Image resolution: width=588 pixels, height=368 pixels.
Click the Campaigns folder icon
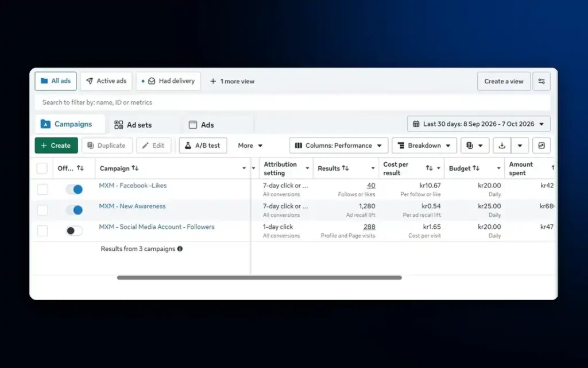45,124
